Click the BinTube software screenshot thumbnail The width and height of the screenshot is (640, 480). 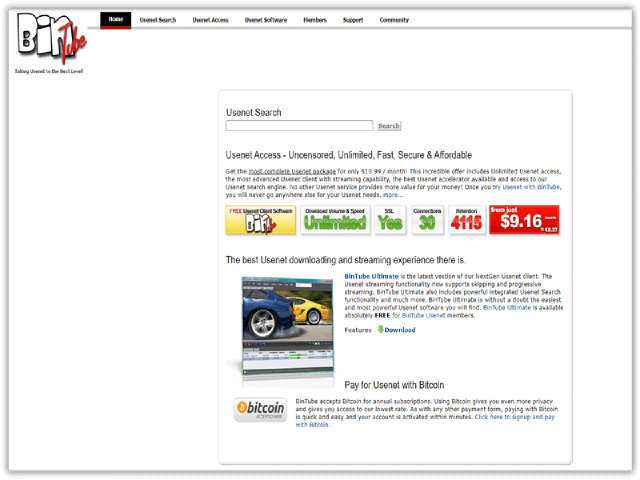pyautogui.click(x=288, y=325)
